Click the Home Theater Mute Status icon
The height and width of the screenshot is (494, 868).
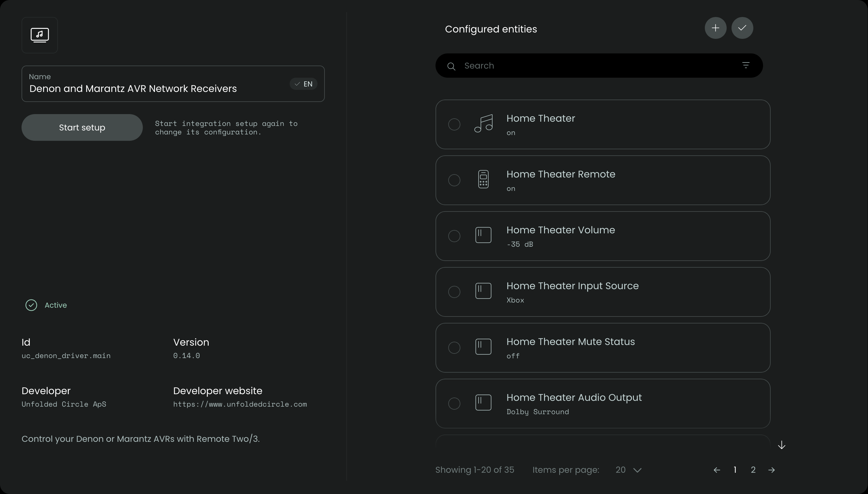[x=483, y=347]
